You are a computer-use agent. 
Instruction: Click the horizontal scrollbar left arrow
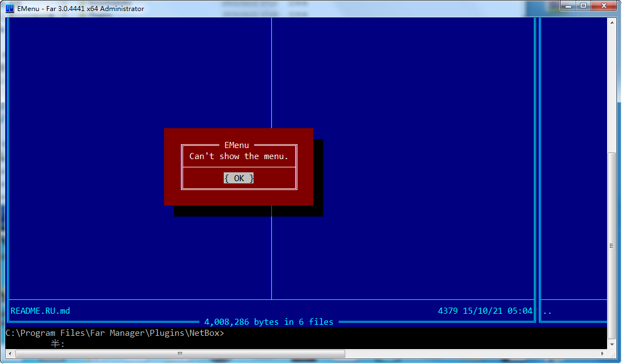(10, 354)
